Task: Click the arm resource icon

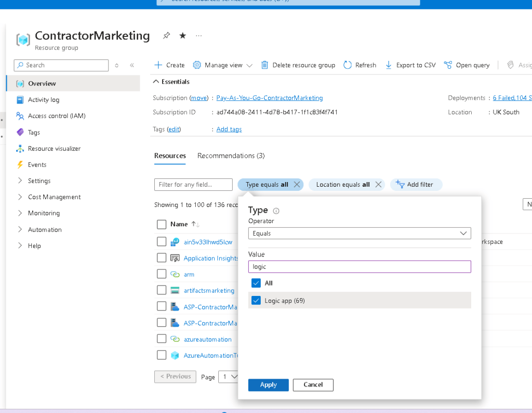Action: coord(175,274)
